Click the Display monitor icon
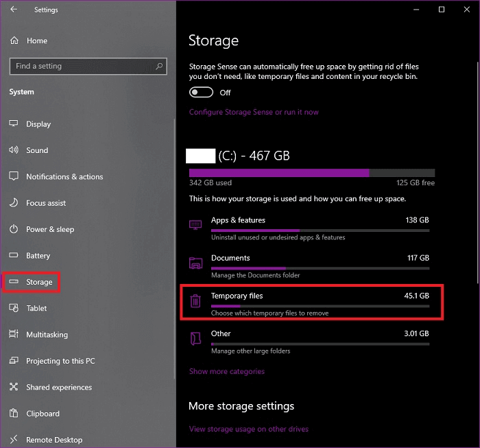The height and width of the screenshot is (448, 480). pyautogui.click(x=14, y=124)
